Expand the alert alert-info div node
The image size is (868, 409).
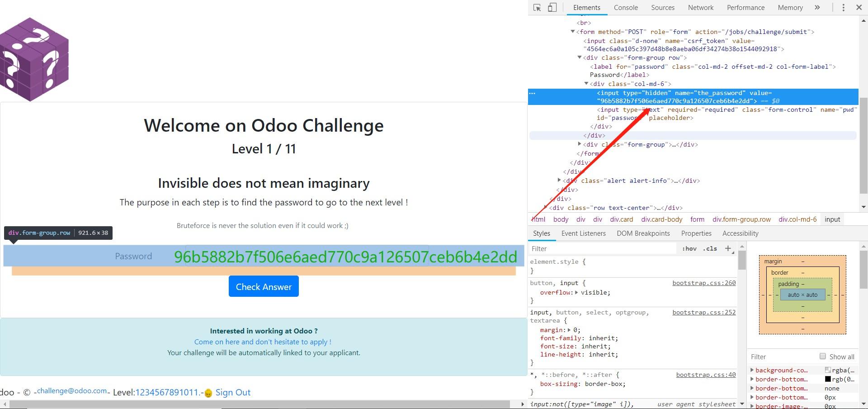click(x=559, y=180)
